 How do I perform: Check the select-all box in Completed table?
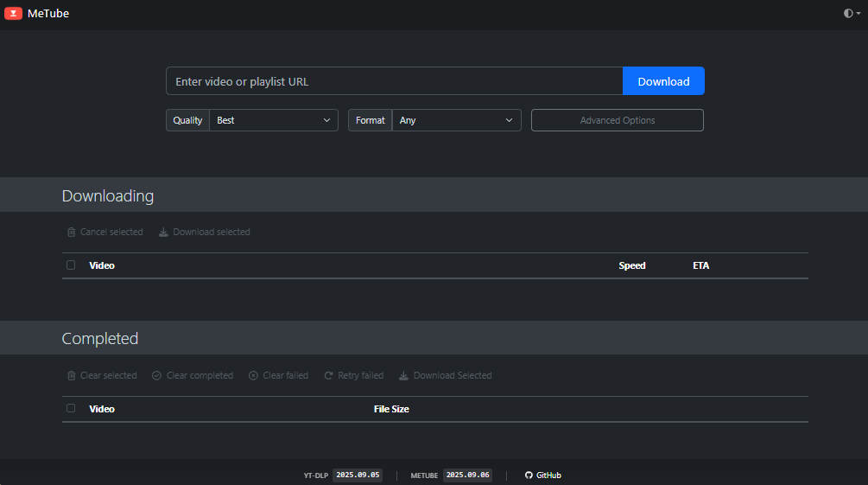click(x=71, y=409)
